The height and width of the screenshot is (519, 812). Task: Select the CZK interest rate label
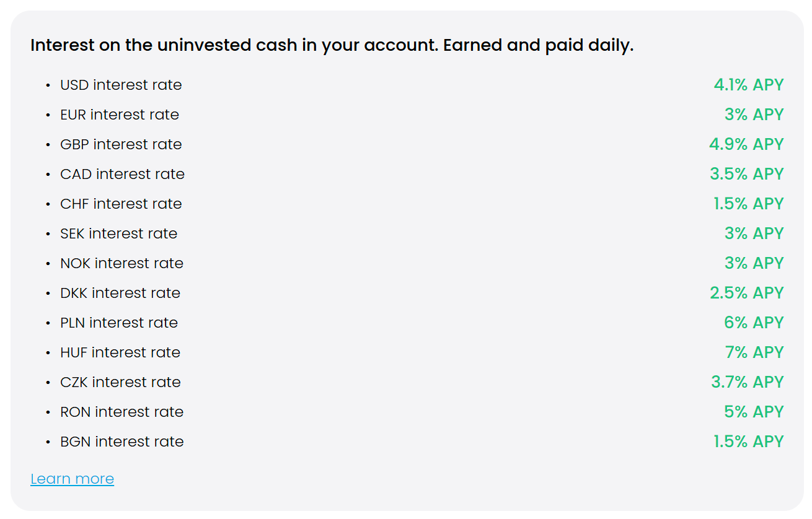point(120,382)
